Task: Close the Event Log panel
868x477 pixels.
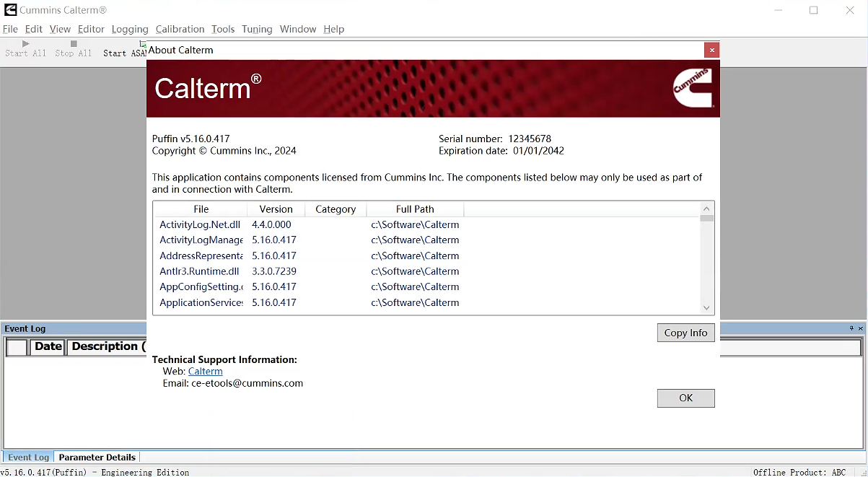Action: point(860,328)
